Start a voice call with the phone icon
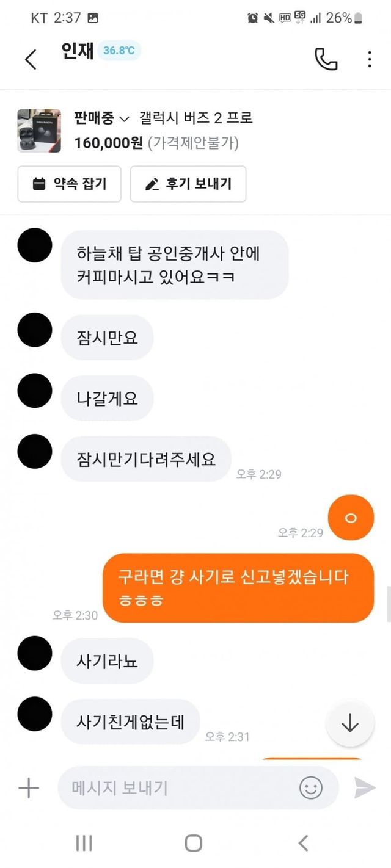 click(326, 59)
